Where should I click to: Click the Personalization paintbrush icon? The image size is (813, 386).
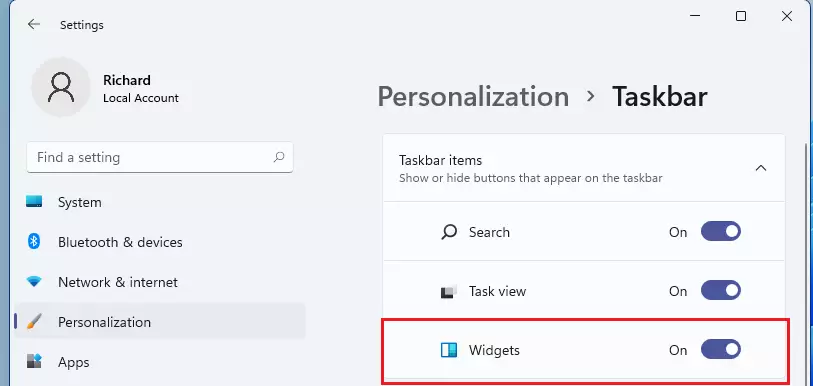pos(34,322)
